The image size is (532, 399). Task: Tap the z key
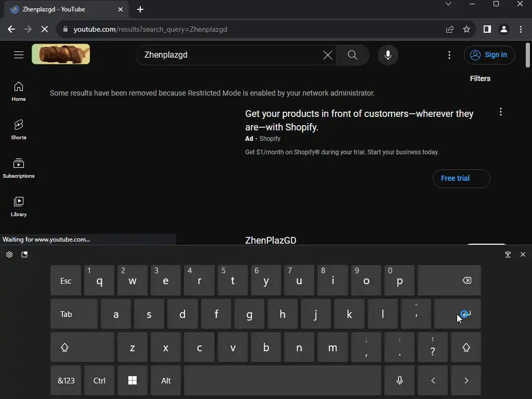point(132,347)
